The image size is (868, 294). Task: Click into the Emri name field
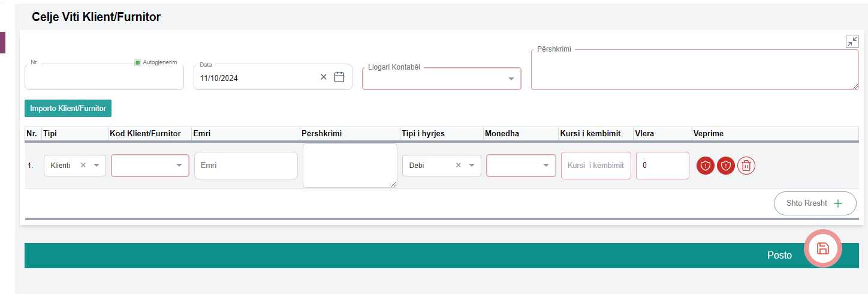(x=246, y=166)
